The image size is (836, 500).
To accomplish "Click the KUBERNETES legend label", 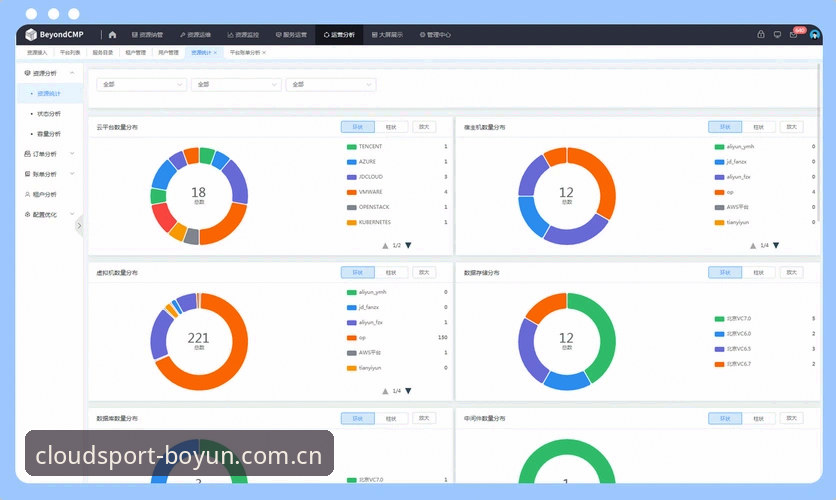I will coord(375,222).
